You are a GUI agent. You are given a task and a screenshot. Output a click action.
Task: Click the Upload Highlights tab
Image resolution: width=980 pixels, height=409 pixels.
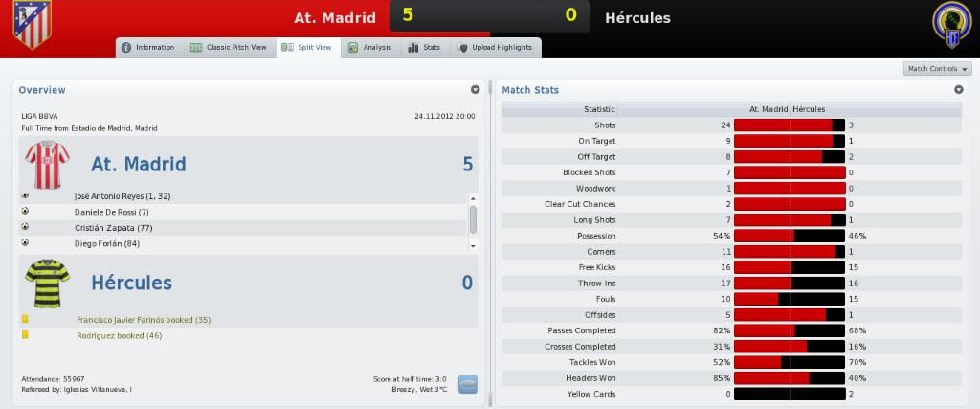click(x=495, y=48)
